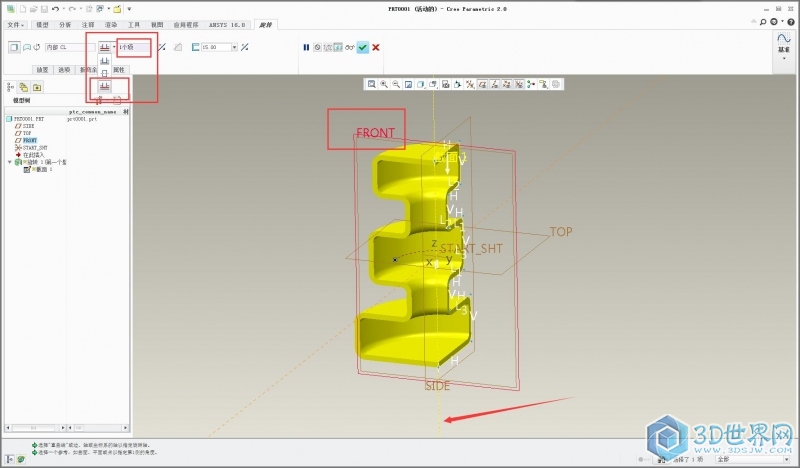Open the datum display filters dropdown in graphics toolbar

pos(470,84)
